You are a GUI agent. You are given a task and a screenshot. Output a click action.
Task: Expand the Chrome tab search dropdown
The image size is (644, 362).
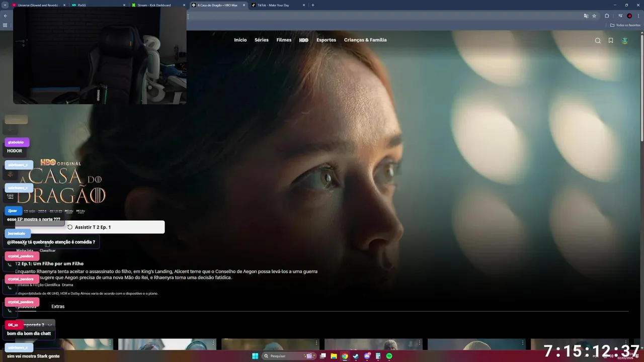click(6, 5)
